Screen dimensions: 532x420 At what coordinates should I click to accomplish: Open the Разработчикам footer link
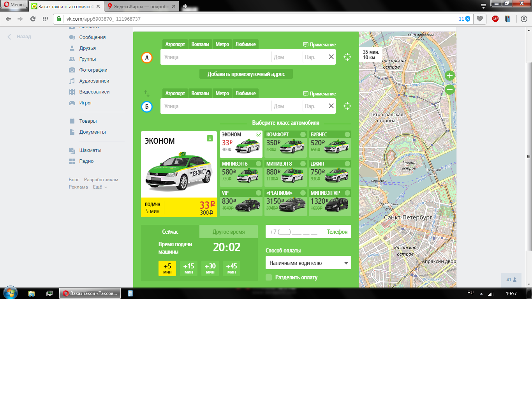101,180
